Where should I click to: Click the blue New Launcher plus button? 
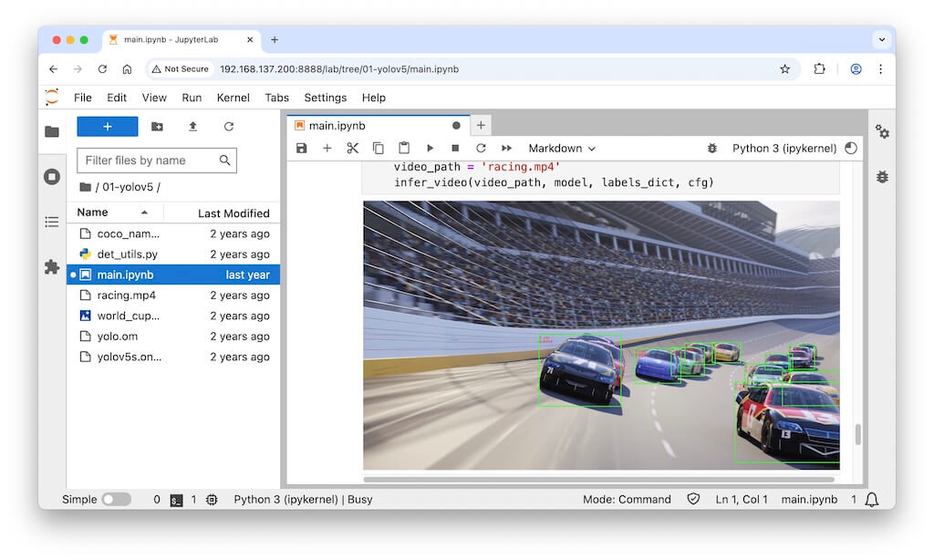[x=108, y=127]
